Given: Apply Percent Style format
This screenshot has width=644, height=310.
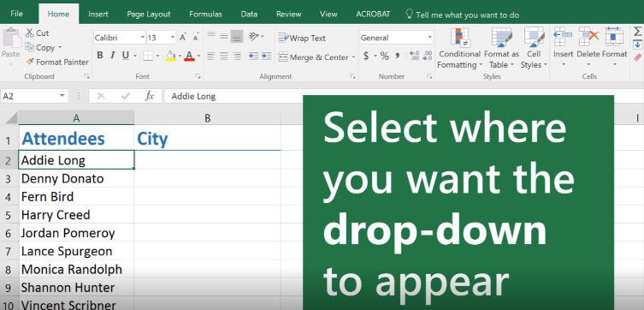Looking at the screenshot, I should coord(384,56).
